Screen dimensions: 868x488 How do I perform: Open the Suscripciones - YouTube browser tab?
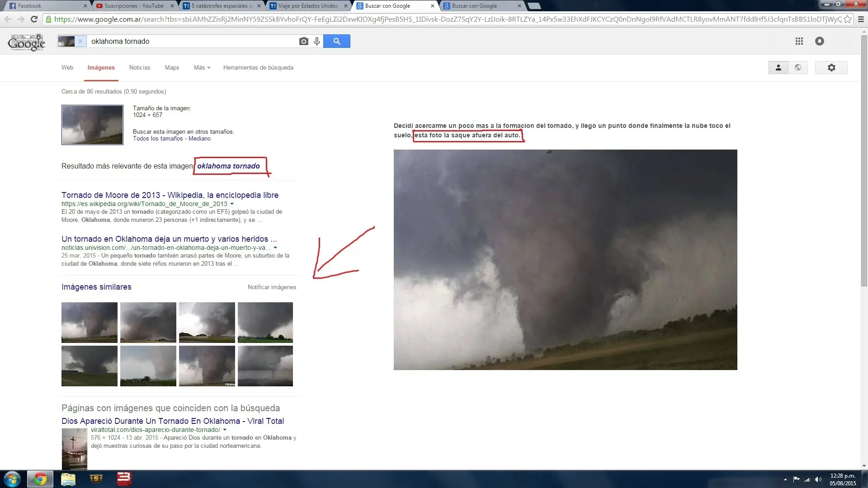point(134,6)
